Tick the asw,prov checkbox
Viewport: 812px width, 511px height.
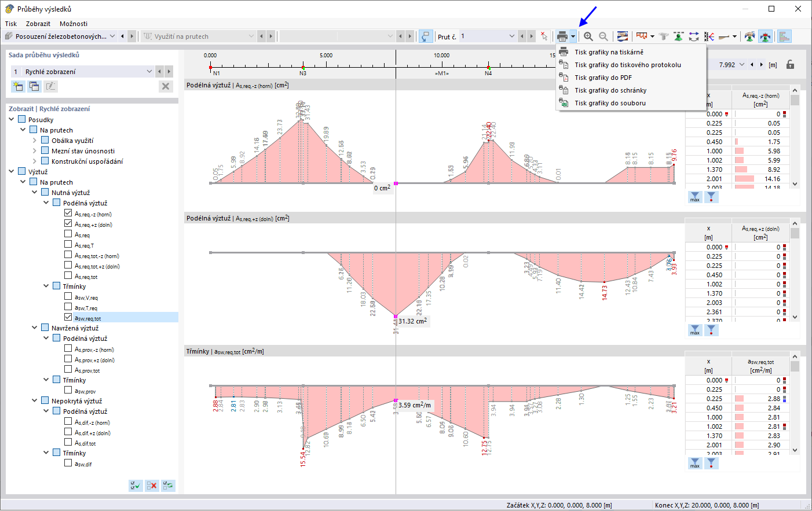click(x=68, y=391)
